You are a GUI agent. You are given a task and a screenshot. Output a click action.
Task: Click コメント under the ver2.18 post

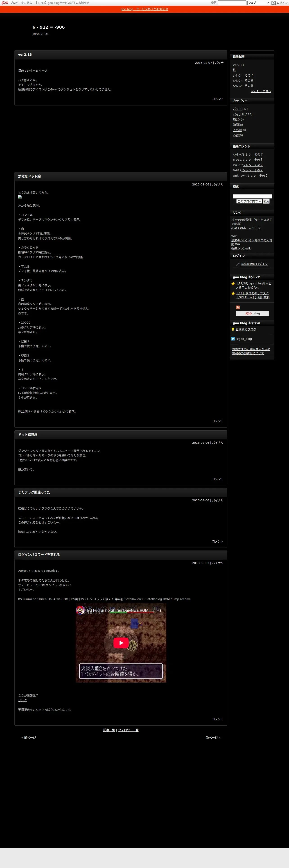218,99
